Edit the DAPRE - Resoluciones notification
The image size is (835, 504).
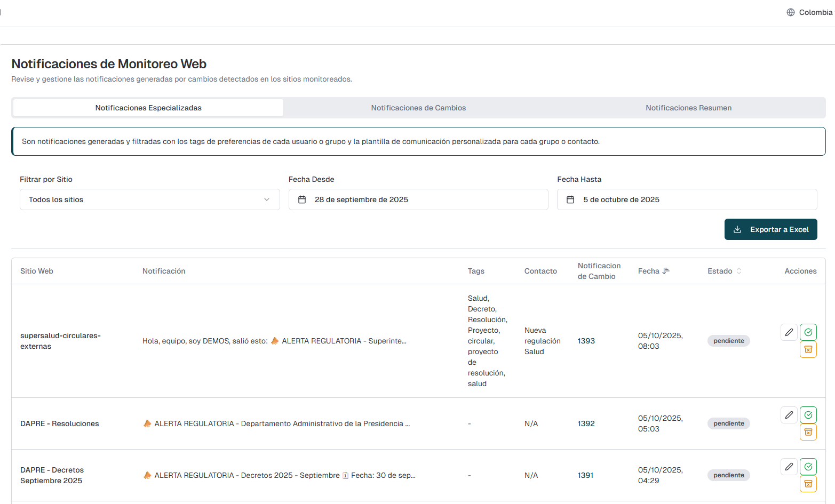pos(789,415)
